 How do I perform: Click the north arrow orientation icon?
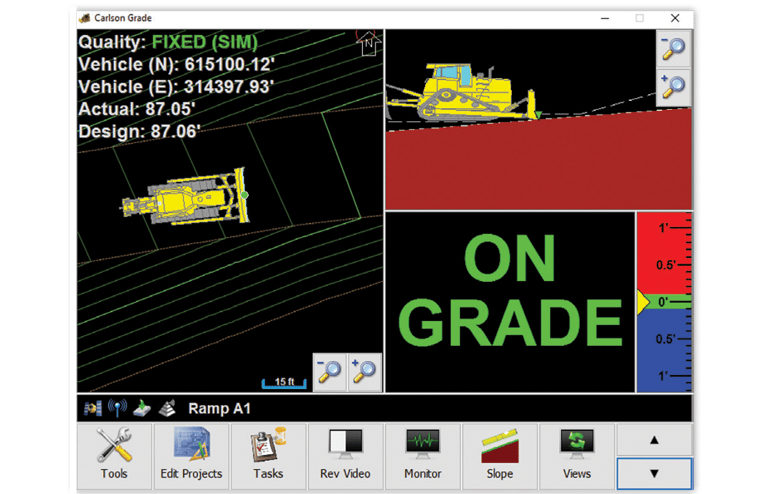tap(368, 43)
